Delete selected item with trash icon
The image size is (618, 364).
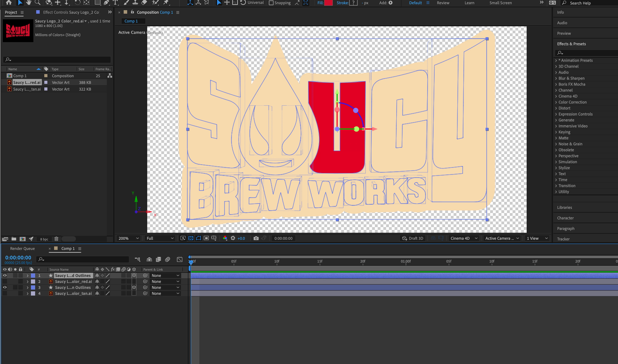(x=56, y=239)
